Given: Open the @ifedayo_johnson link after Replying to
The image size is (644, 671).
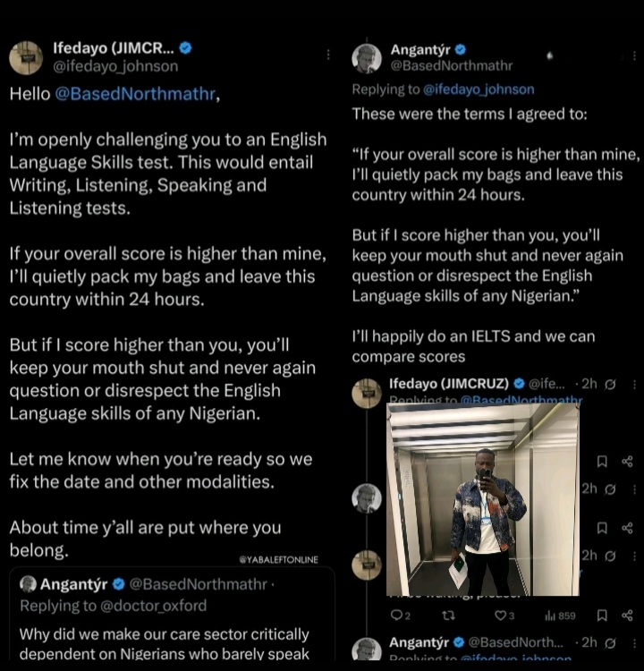Looking at the screenshot, I should 479,89.
